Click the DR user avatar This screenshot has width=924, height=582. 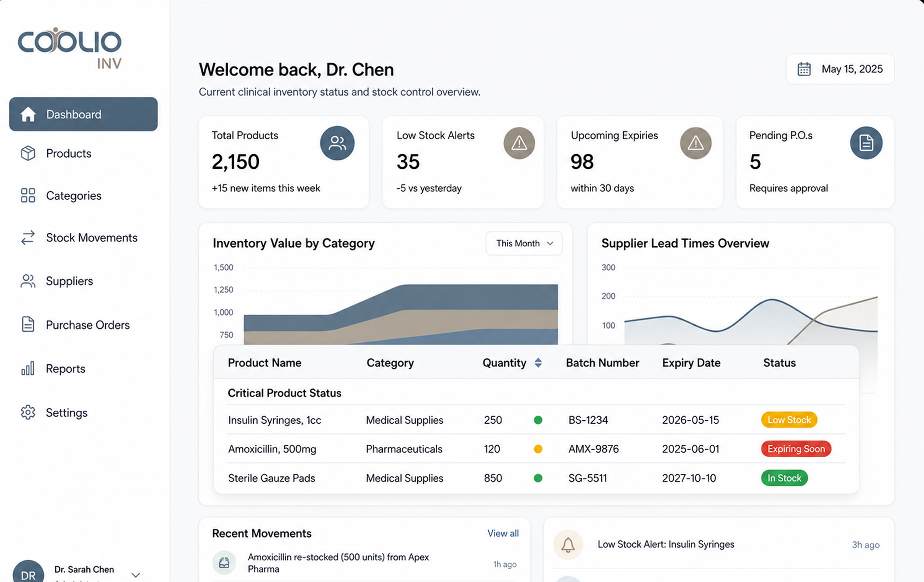28,573
